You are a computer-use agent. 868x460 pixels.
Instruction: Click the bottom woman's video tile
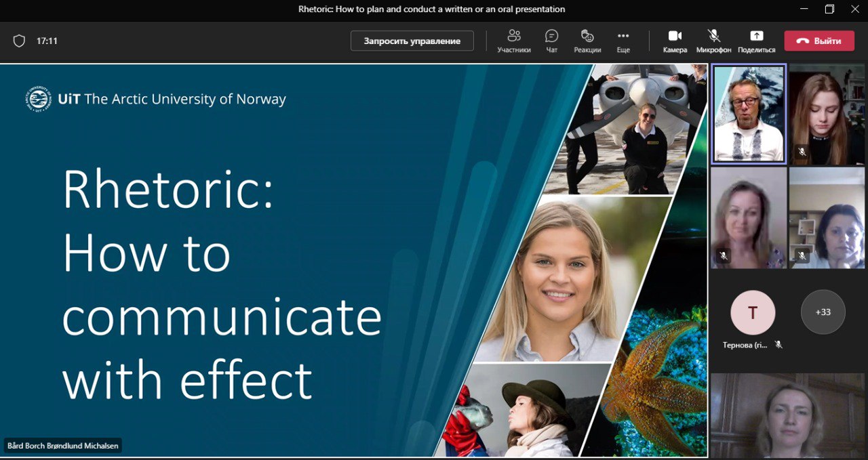789,415
